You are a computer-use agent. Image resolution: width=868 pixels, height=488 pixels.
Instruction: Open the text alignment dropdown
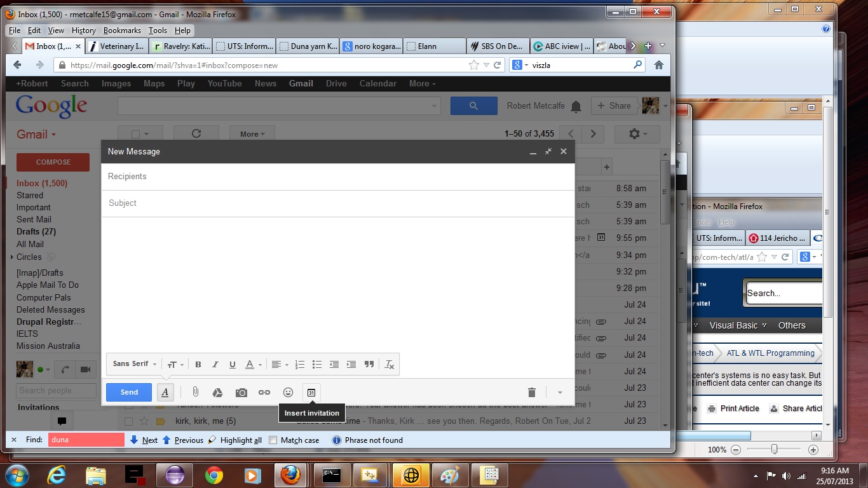(278, 364)
